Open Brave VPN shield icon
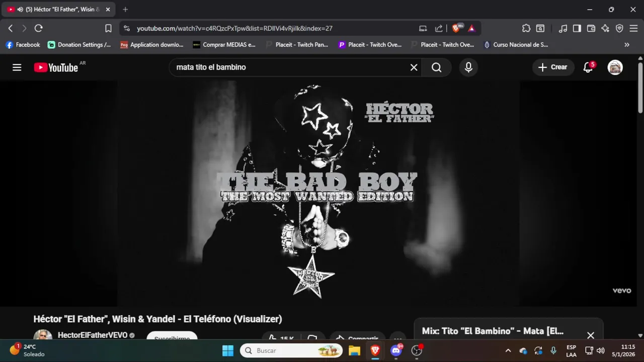644x362 pixels. (619, 29)
